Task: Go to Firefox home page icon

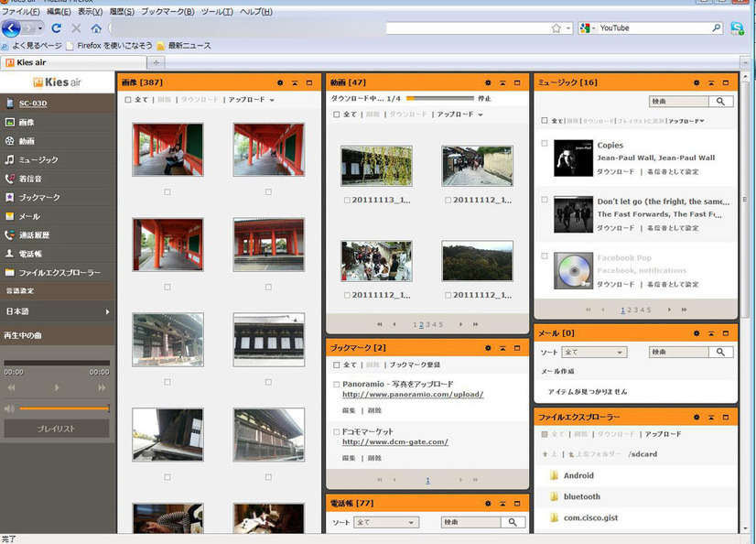Action: pyautogui.click(x=96, y=28)
